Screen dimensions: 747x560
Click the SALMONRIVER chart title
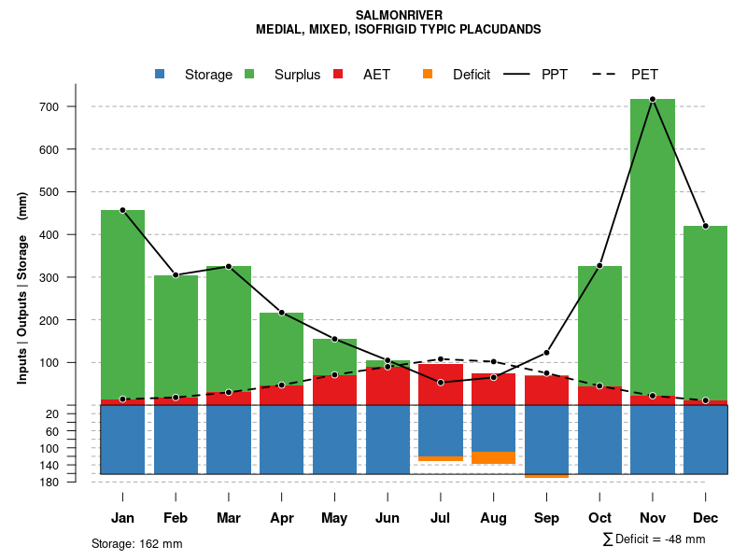[399, 15]
